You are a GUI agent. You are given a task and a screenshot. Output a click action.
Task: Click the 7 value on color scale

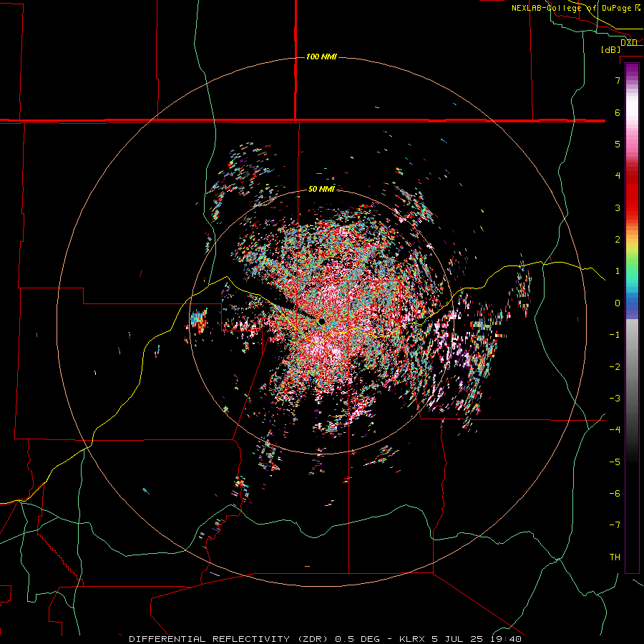[618, 80]
